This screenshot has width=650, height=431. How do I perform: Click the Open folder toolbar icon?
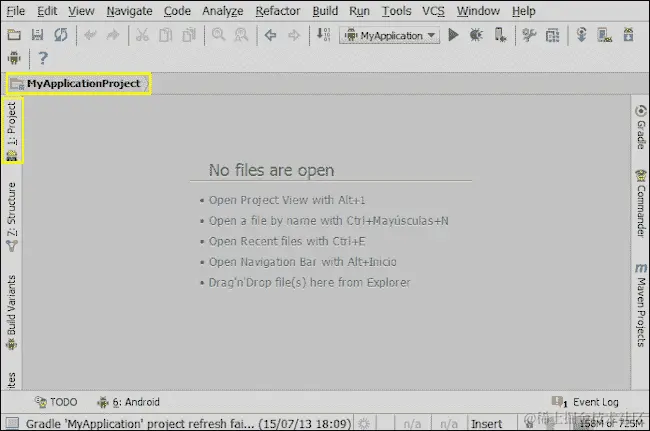click(x=14, y=35)
